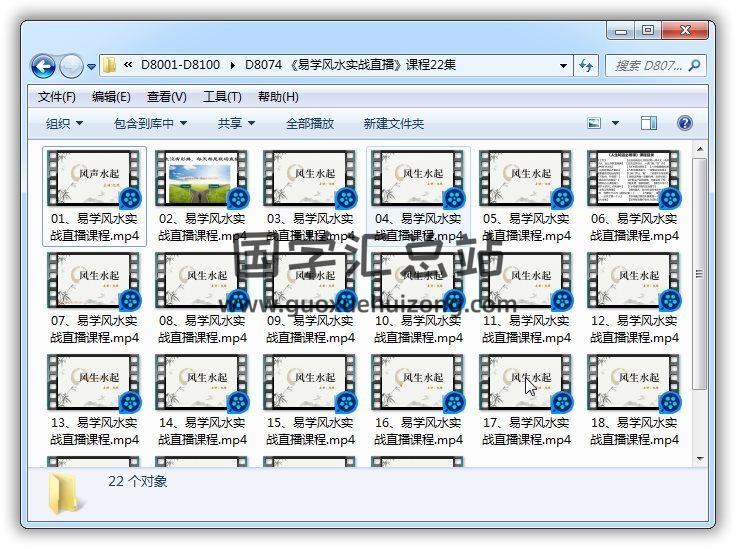Expand the view options dropdown arrow
Image resolution: width=736 pixels, height=549 pixels.
pos(615,123)
